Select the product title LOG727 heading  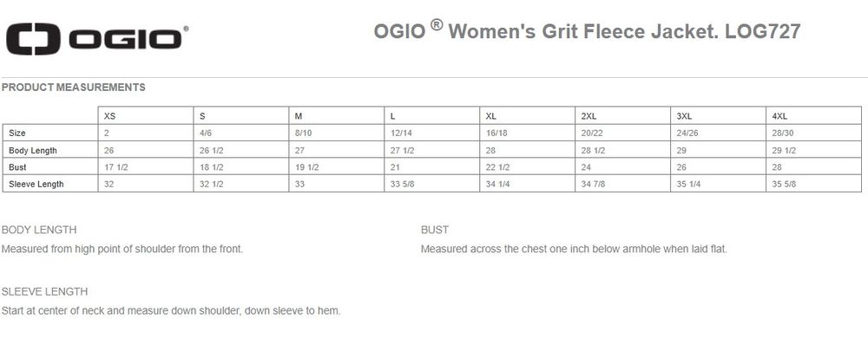click(588, 30)
